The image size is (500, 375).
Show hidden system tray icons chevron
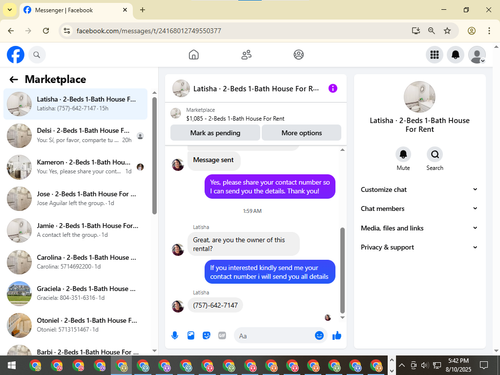click(x=402, y=365)
